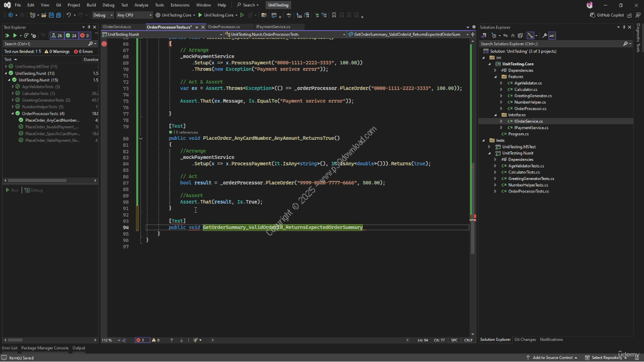The height and width of the screenshot is (362, 644).
Task: Toggle SPC indentation setting in status strip
Action: click(x=454, y=340)
